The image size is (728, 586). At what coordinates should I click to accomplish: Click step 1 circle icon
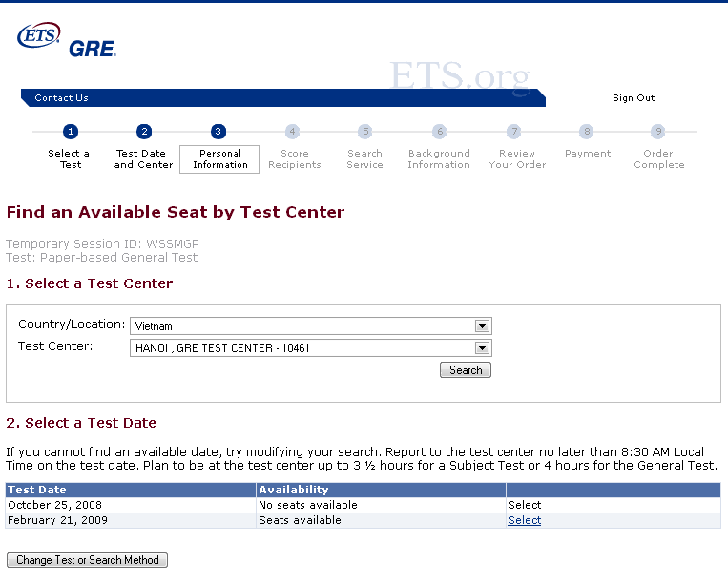[x=71, y=132]
